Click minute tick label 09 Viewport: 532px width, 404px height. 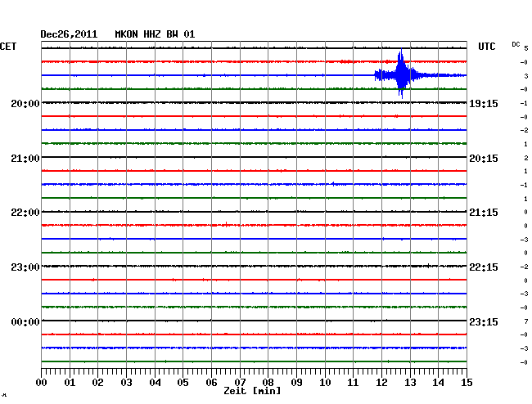pos(296,383)
